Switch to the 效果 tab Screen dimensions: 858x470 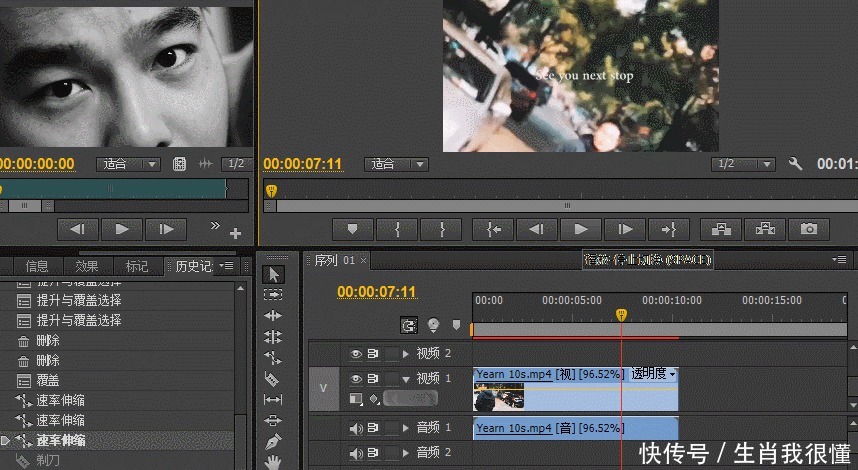click(87, 266)
